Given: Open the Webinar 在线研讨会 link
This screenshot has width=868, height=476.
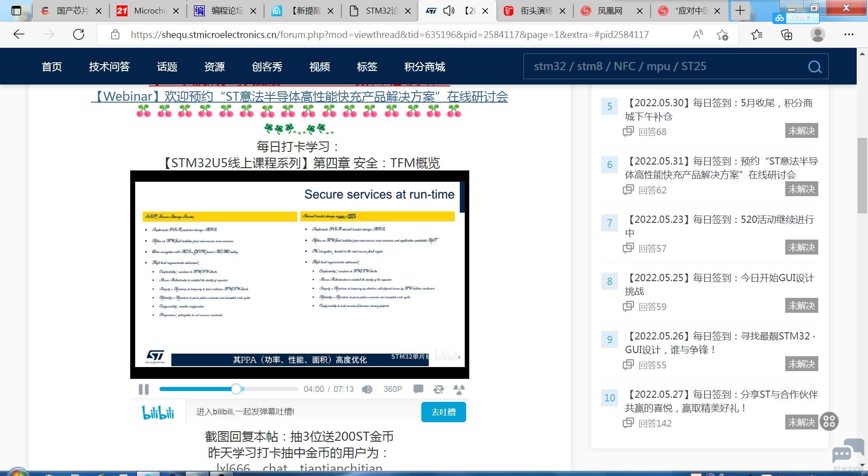Looking at the screenshot, I should tap(299, 96).
